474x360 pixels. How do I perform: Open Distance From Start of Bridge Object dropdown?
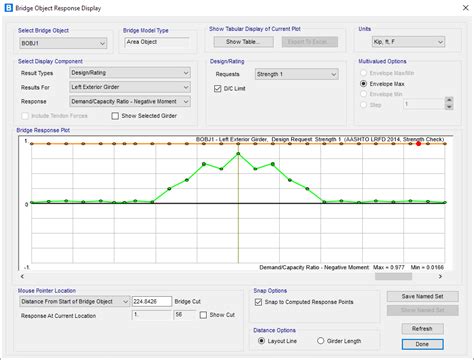(74, 301)
